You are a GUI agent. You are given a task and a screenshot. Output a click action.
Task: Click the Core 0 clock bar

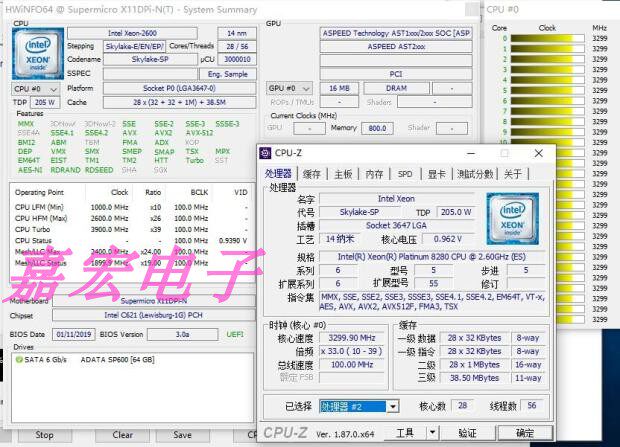547,38
